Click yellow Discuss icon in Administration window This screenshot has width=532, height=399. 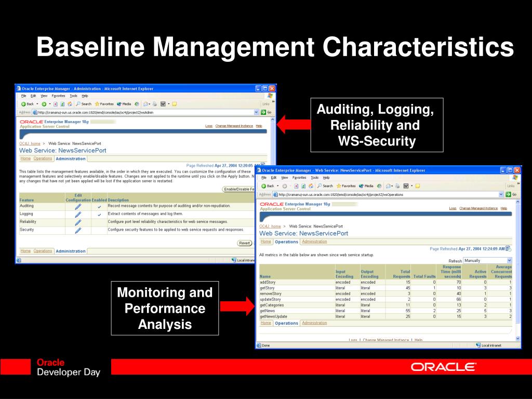[x=175, y=104]
